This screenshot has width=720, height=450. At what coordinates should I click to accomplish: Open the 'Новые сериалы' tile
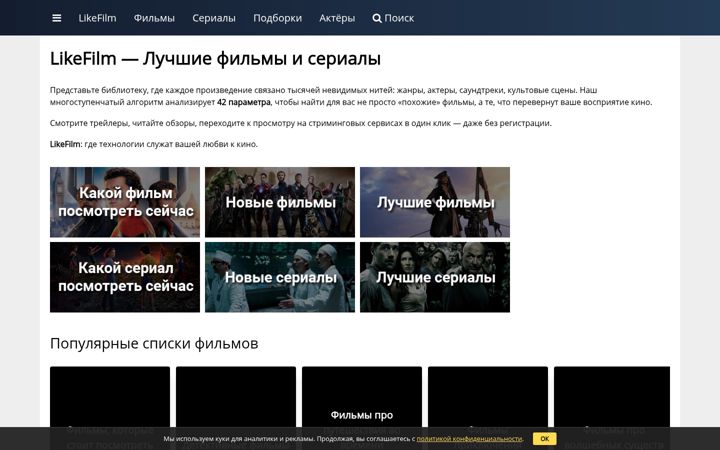(x=280, y=277)
